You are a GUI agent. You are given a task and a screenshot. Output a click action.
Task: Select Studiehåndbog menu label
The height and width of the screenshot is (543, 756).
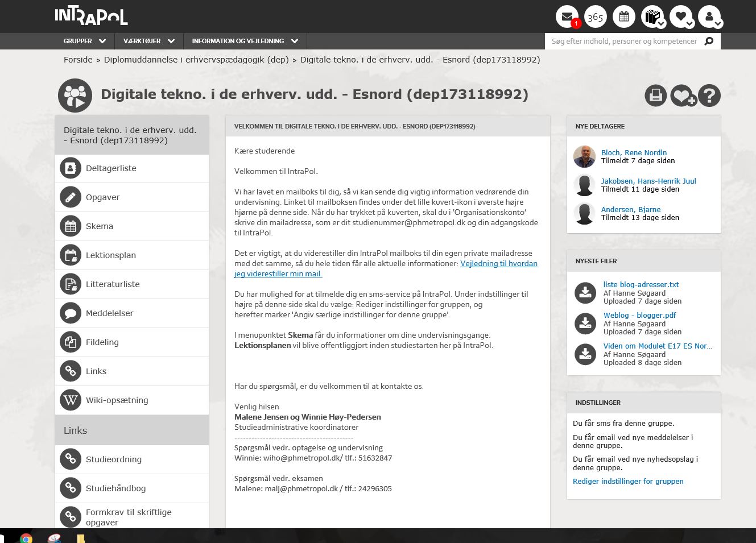[116, 488]
